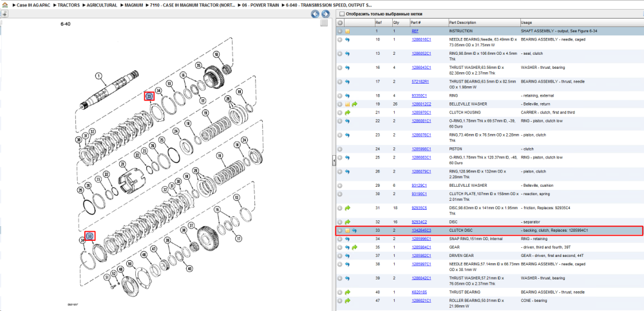Click green arrow icon in THRUST BEARING K620185 row
The height and width of the screenshot is (311, 644).
coord(347,292)
